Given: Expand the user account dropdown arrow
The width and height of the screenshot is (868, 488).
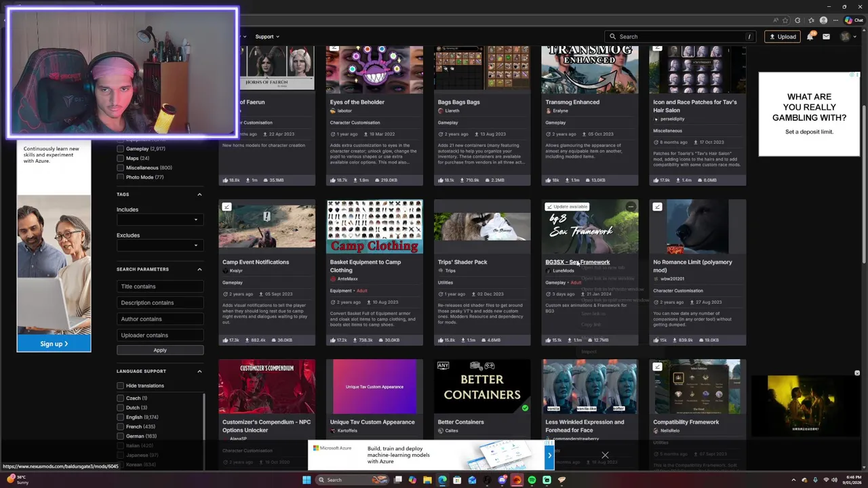Looking at the screenshot, I should pyautogui.click(x=854, y=37).
